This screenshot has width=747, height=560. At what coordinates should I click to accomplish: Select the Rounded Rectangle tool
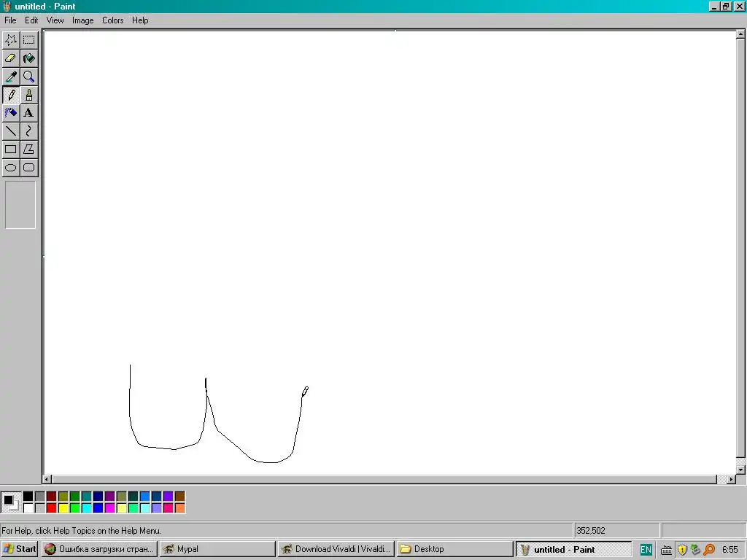click(29, 168)
